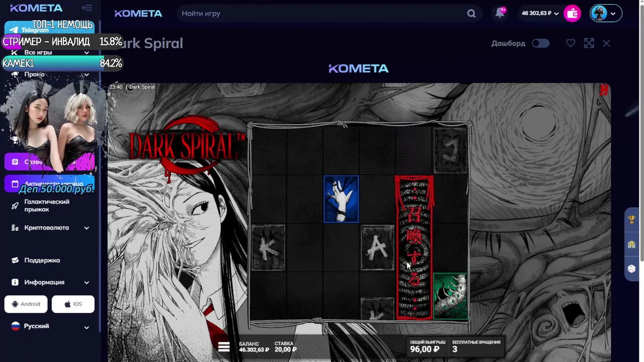644x362 pixels.
Task: Click the K card symbol
Action: 269,247
